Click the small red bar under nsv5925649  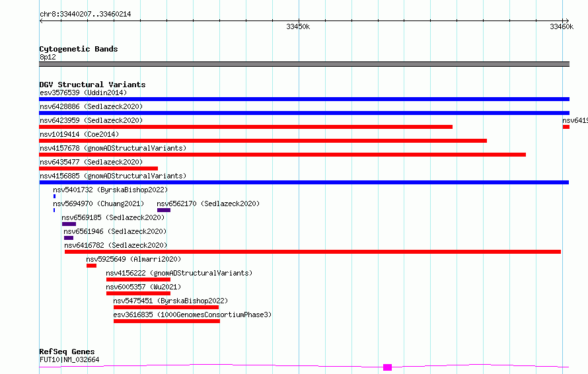pos(91,266)
